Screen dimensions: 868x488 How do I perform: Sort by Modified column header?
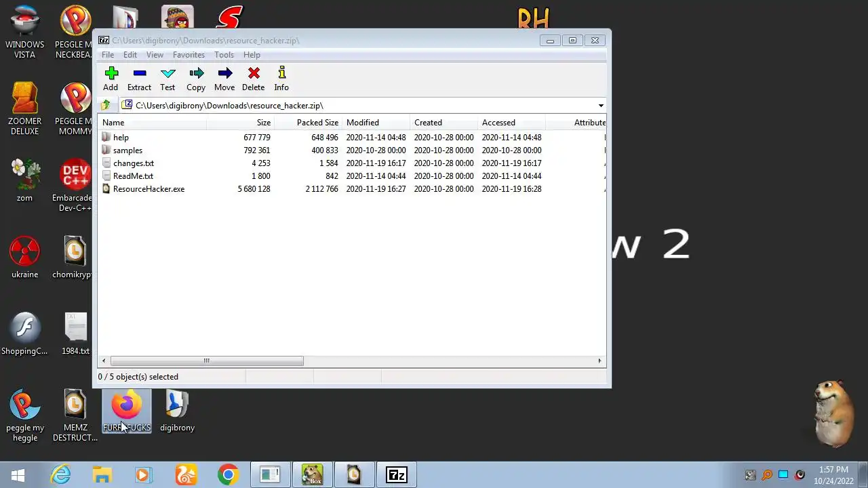tap(376, 123)
